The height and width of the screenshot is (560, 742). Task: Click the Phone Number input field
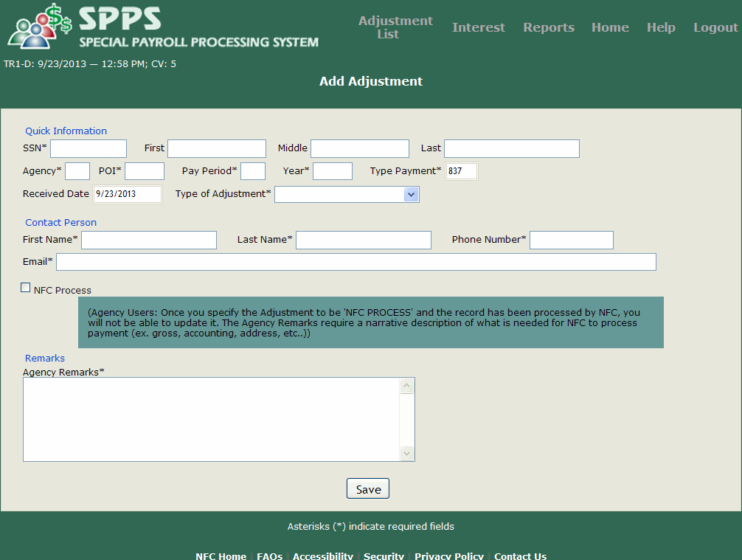[x=572, y=240]
